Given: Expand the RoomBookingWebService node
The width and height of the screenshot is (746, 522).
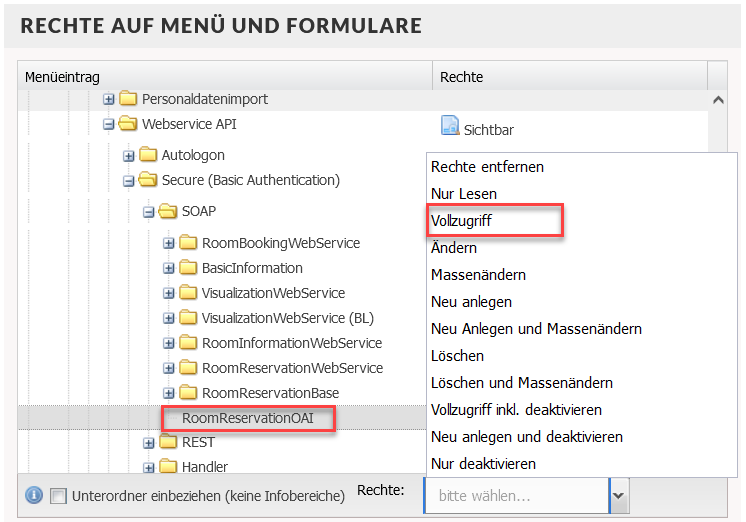Looking at the screenshot, I should pos(168,243).
